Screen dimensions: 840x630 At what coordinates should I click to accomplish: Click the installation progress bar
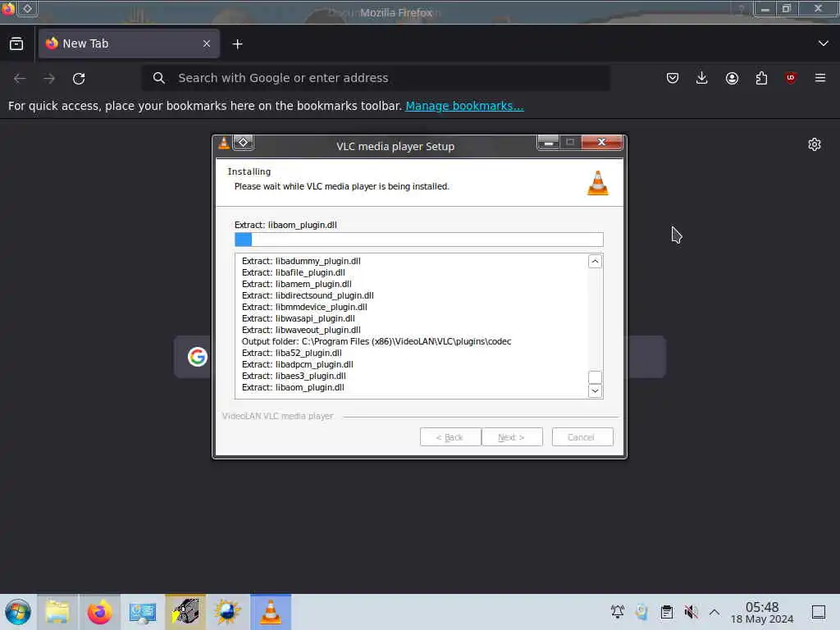coord(419,240)
